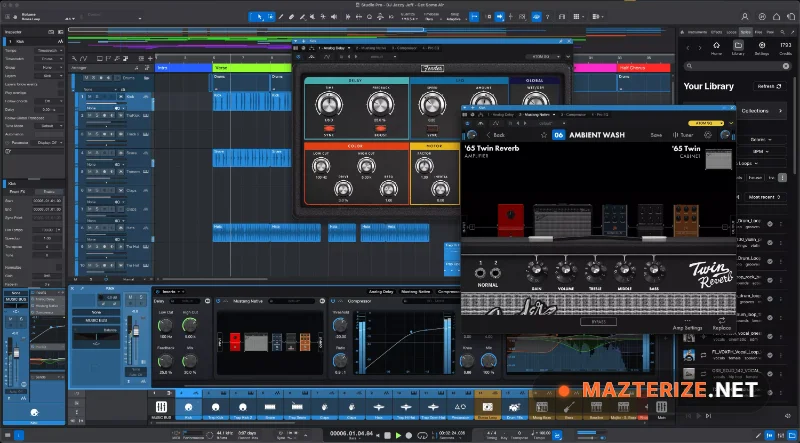Adjust the Gain knob on Twin Reverb
Viewport: 800px width, 443px height.
[537, 272]
